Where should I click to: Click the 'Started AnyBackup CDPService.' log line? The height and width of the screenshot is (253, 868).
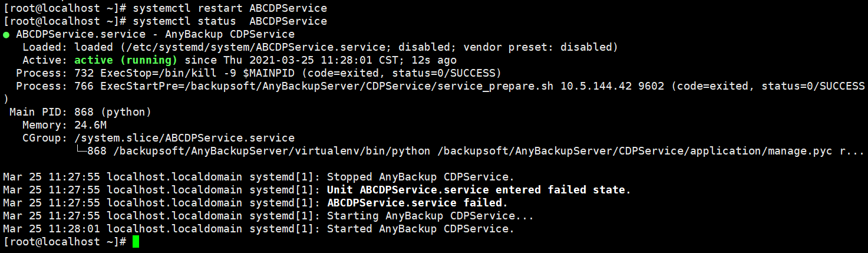pos(421,229)
